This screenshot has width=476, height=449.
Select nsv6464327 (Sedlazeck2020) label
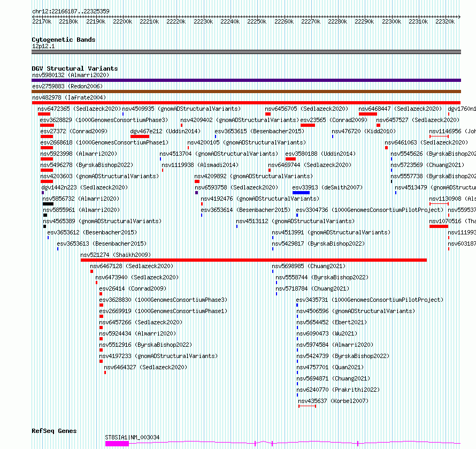click(x=145, y=367)
